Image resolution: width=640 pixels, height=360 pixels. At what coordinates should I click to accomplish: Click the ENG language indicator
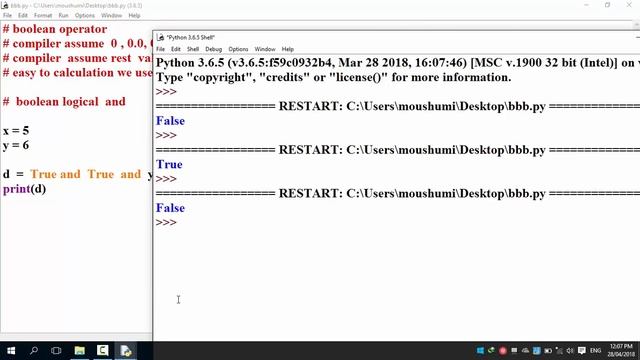point(596,351)
